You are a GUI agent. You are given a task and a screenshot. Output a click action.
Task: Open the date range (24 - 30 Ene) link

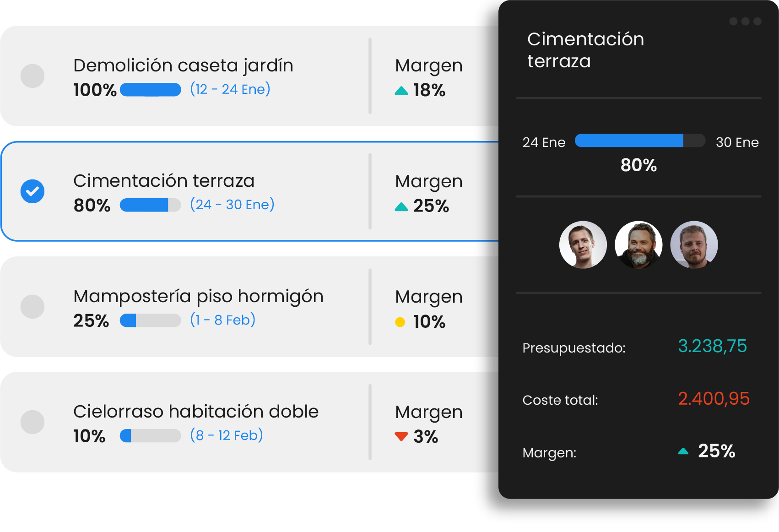[233, 205]
